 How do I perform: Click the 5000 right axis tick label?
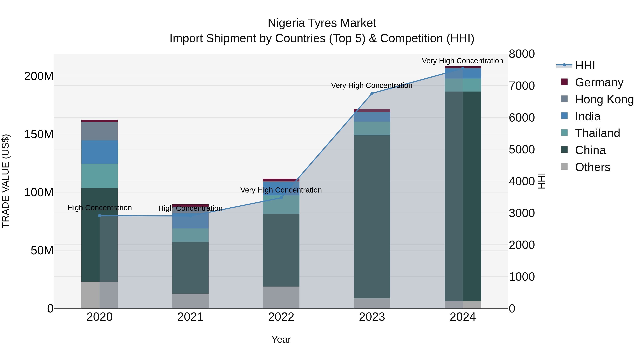click(522, 149)
